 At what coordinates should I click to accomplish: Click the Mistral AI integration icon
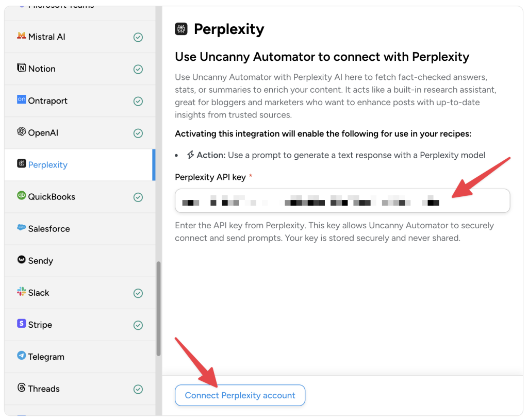[x=22, y=37]
